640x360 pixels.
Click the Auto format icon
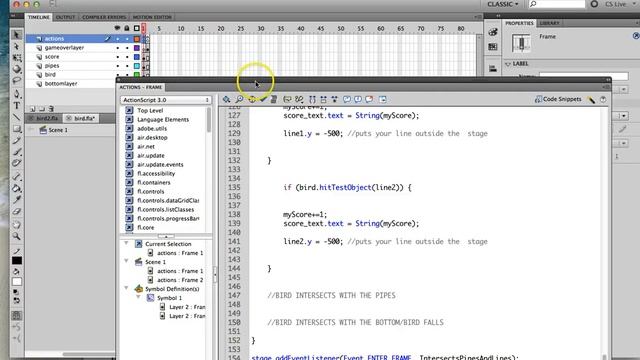(x=274, y=99)
